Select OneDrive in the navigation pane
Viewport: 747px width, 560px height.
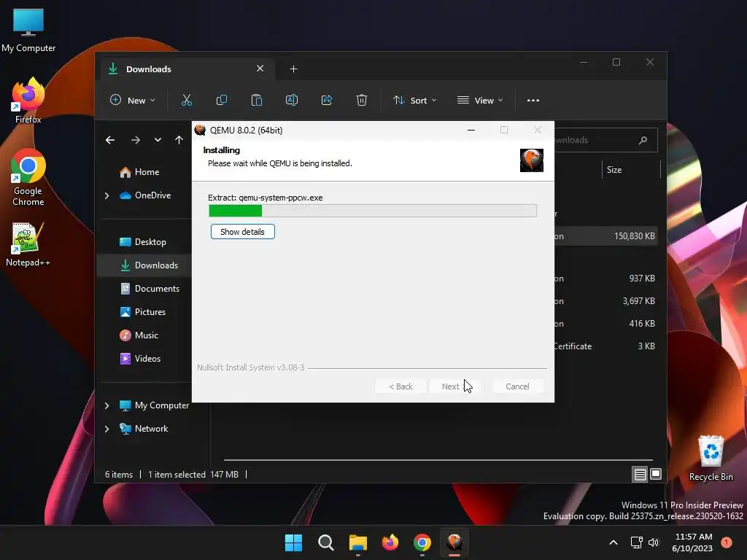tap(152, 195)
